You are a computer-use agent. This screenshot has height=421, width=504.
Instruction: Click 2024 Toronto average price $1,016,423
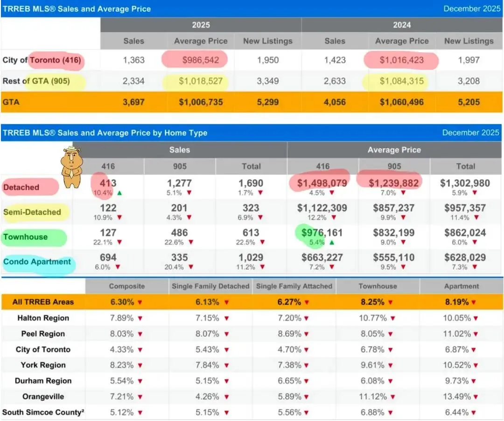(x=401, y=60)
